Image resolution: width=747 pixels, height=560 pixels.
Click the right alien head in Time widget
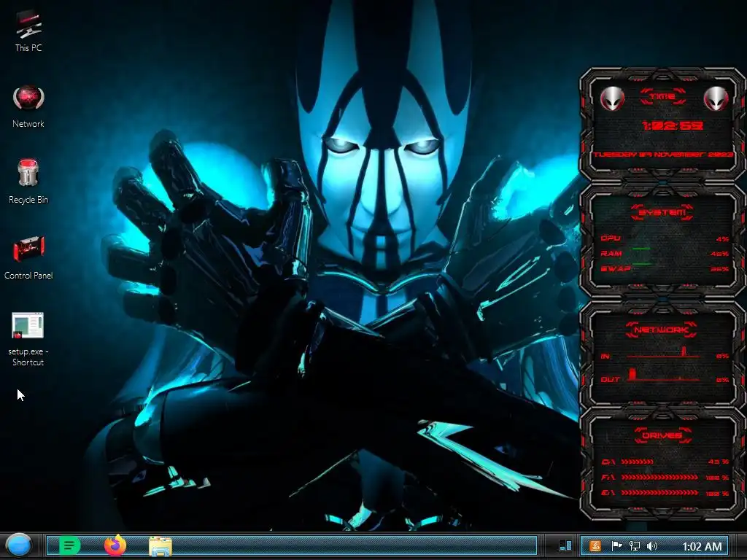pyautogui.click(x=716, y=98)
